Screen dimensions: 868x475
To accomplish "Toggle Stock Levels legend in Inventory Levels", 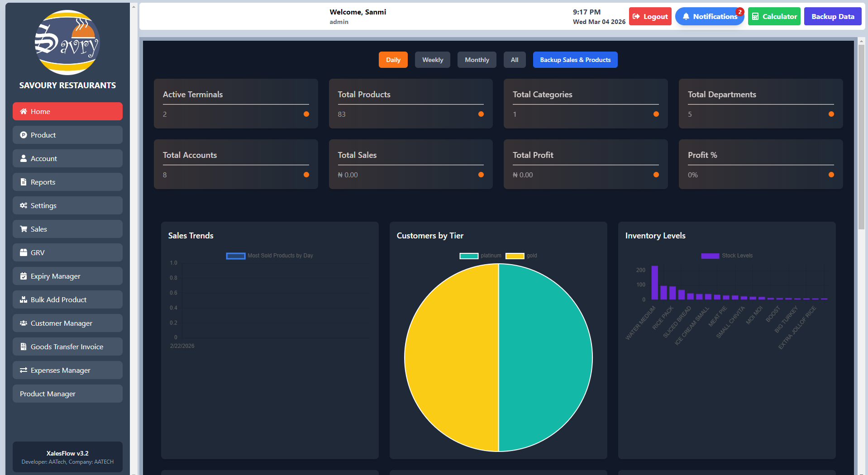I will [x=726, y=256].
